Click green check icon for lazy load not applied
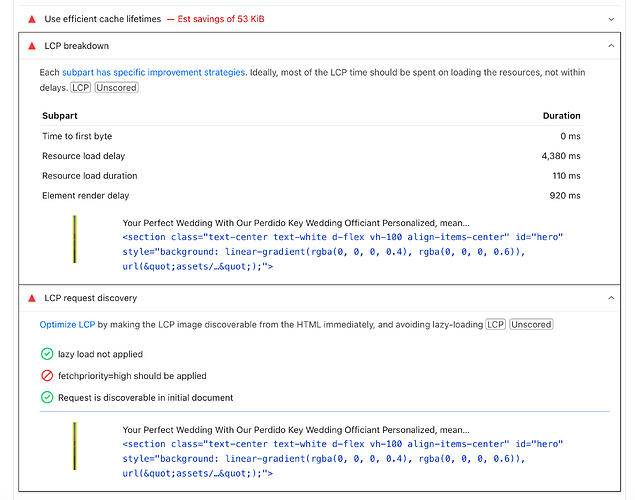This screenshot has width=635, height=500. 47,354
